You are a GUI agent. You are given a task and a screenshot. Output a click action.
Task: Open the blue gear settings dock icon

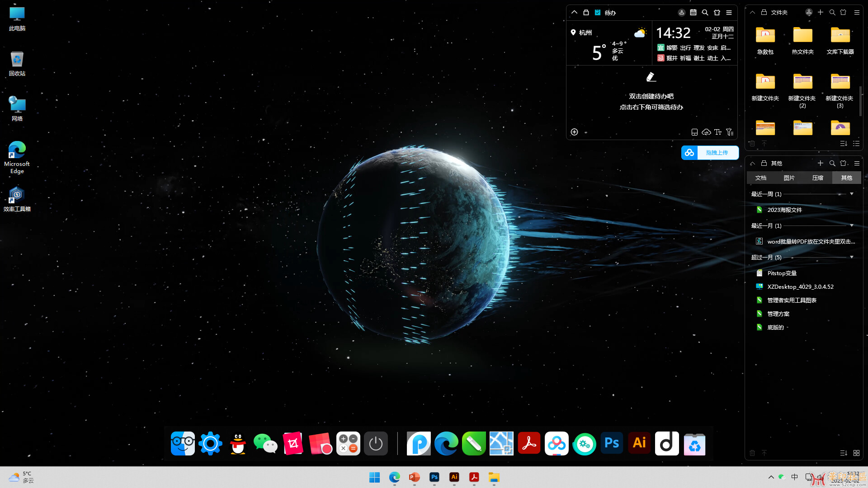click(210, 444)
